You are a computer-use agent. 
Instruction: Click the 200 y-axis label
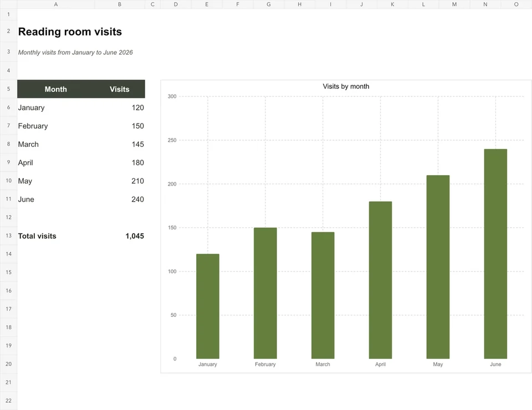click(172, 184)
